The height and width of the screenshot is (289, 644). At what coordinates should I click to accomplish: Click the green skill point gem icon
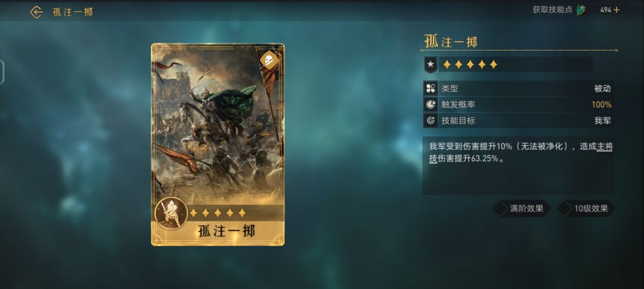581,10
